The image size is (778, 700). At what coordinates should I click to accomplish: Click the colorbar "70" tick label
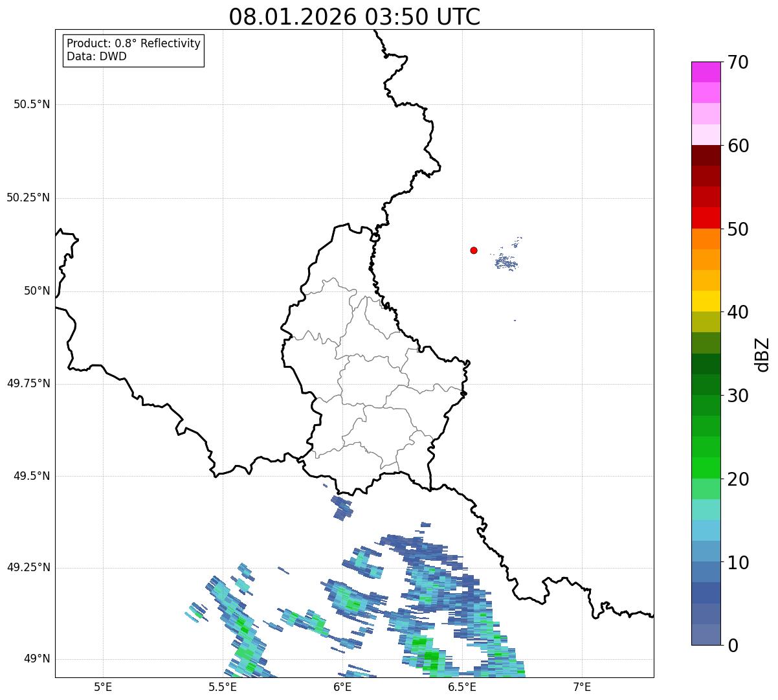click(x=738, y=62)
